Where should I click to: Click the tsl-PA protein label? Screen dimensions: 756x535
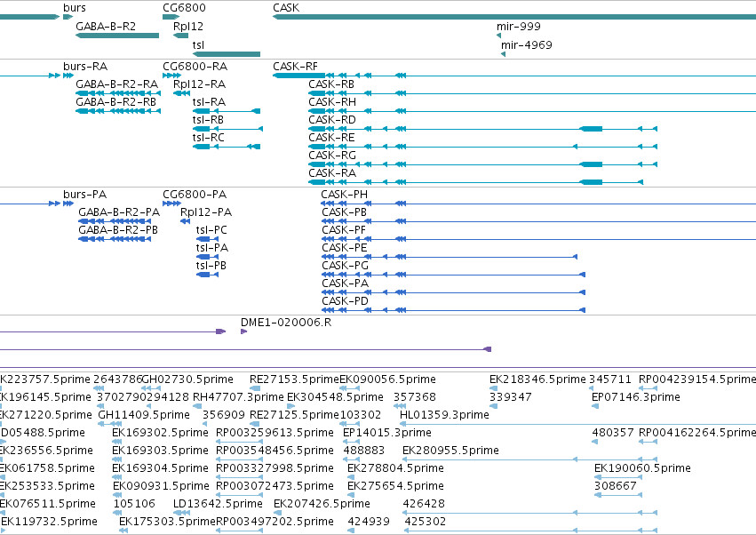[x=212, y=249]
